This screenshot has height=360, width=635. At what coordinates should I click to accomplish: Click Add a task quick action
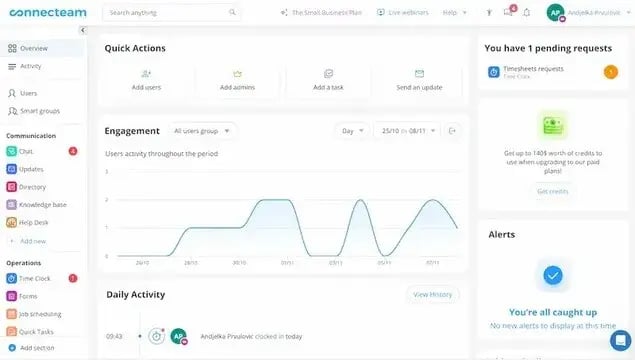(x=328, y=80)
